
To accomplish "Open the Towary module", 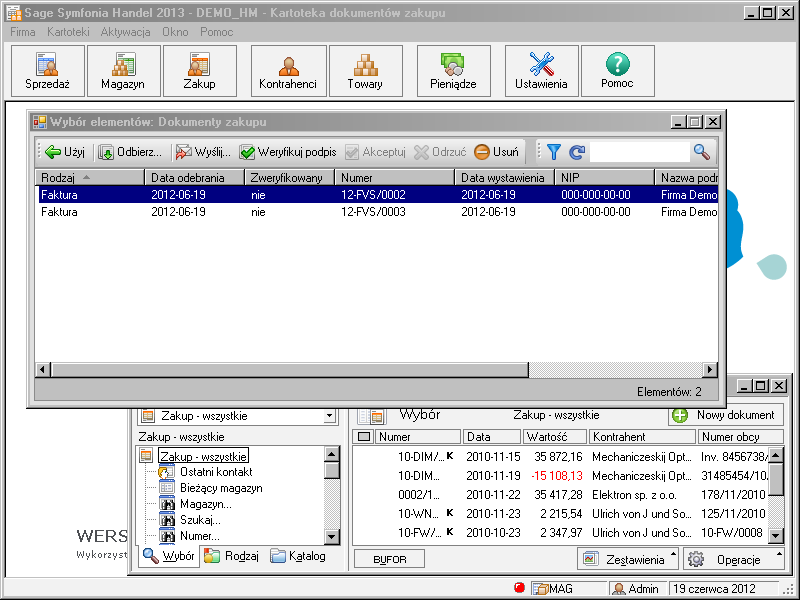I will click(366, 71).
